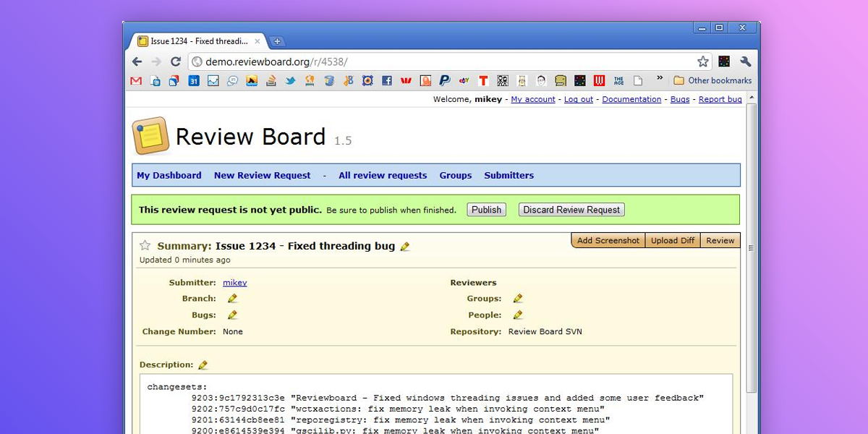868x434 pixels.
Task: Open the blank page bookmark icon
Action: pyautogui.click(x=638, y=81)
